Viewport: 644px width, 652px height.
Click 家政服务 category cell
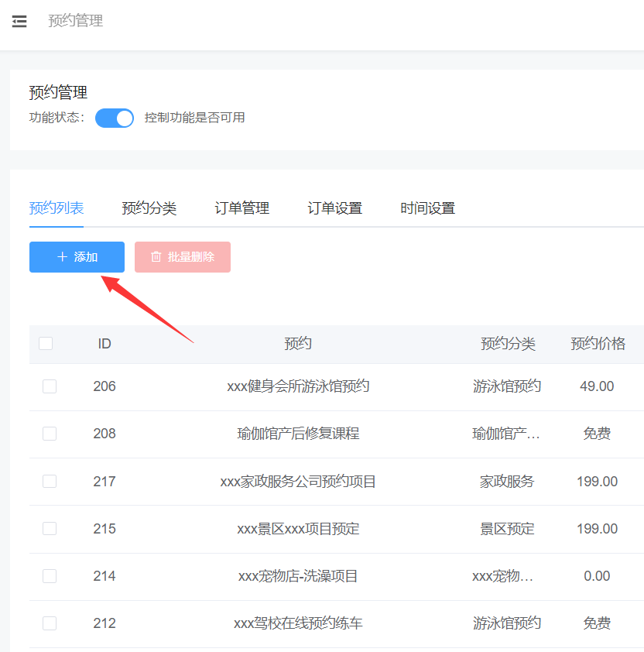point(507,482)
